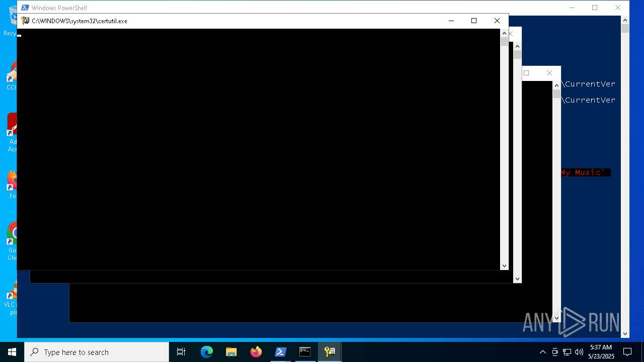This screenshot has height=362, width=644.
Task: Minimize the certutil.exe window
Action: [451, 21]
